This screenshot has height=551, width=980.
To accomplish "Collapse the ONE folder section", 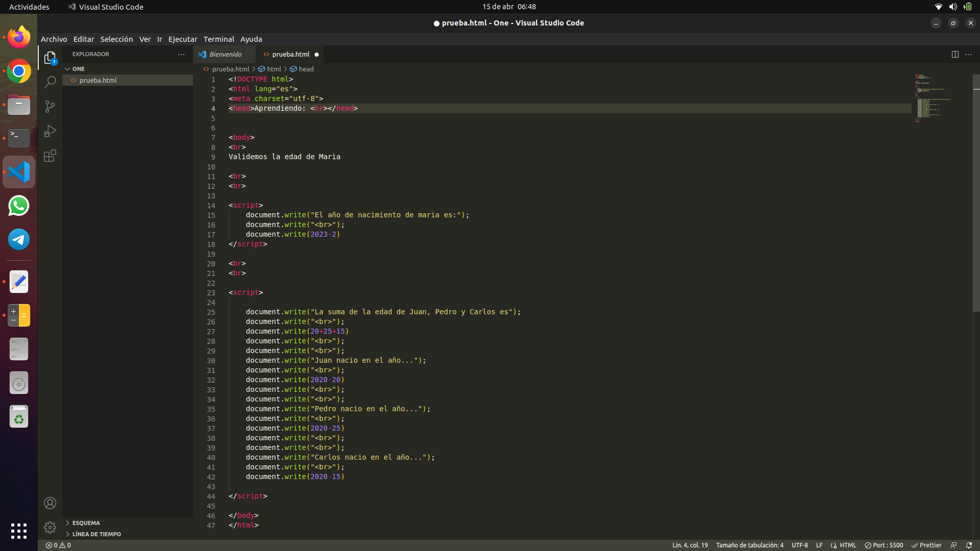I will 128,69.
